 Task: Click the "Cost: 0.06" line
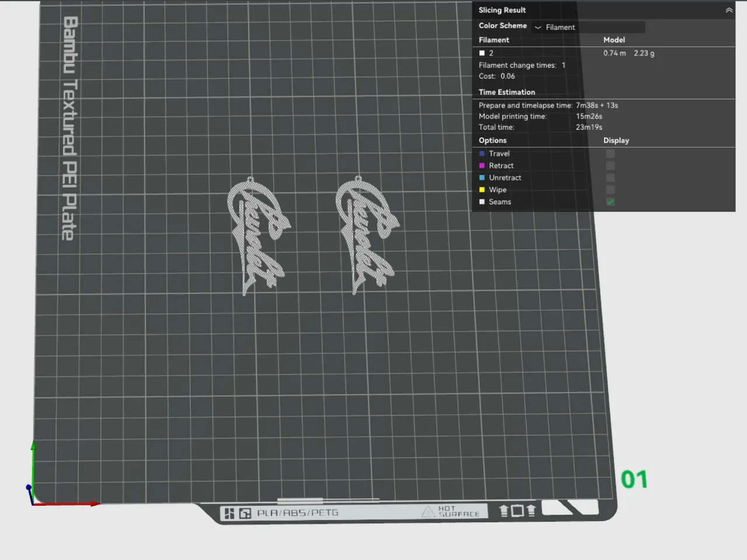click(497, 76)
